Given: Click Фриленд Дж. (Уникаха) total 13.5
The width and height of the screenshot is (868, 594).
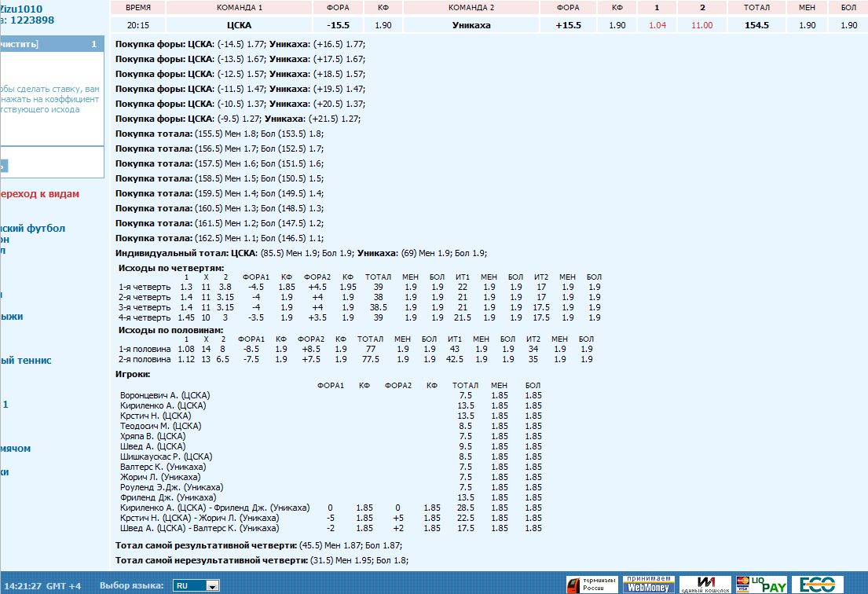Looking at the screenshot, I should click(x=466, y=497).
